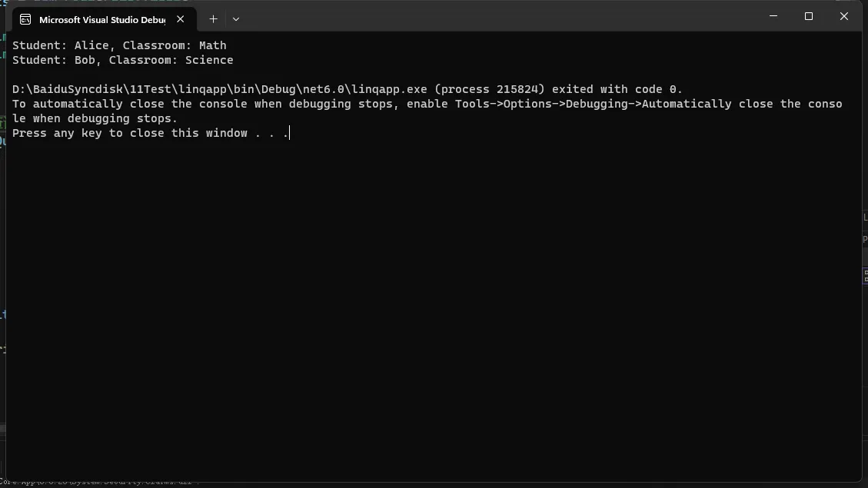The width and height of the screenshot is (868, 488).
Task: Click the terminal icon on the tab
Action: point(25,19)
